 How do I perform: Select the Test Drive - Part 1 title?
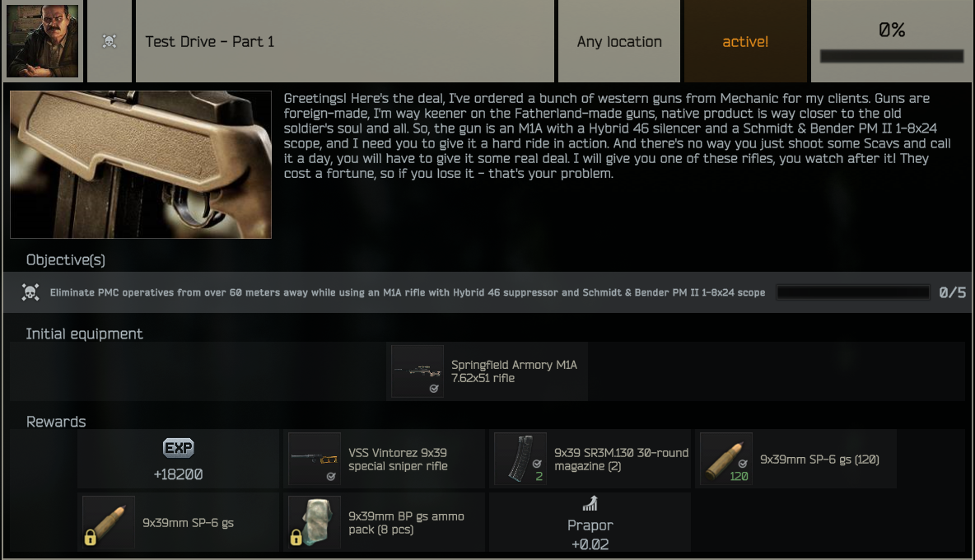pos(209,42)
